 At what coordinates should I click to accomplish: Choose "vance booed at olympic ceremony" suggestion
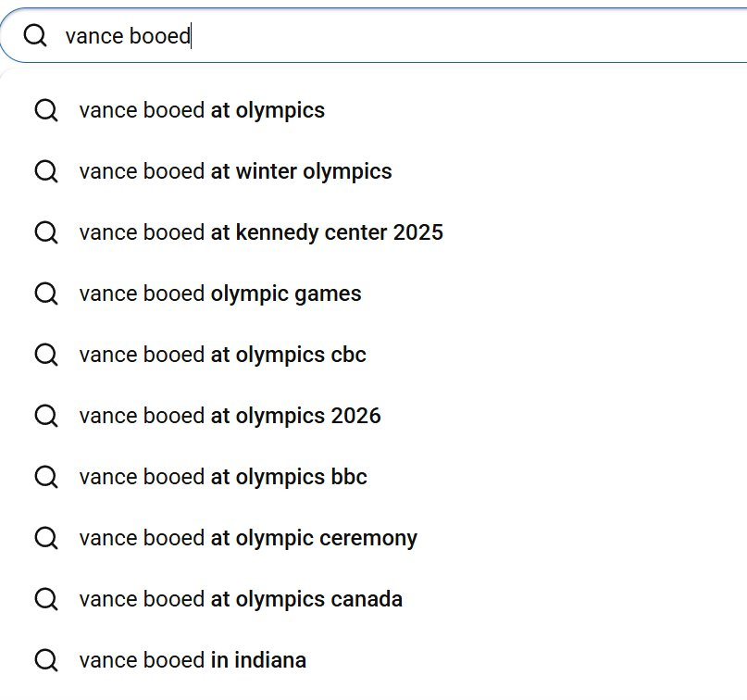(x=248, y=538)
